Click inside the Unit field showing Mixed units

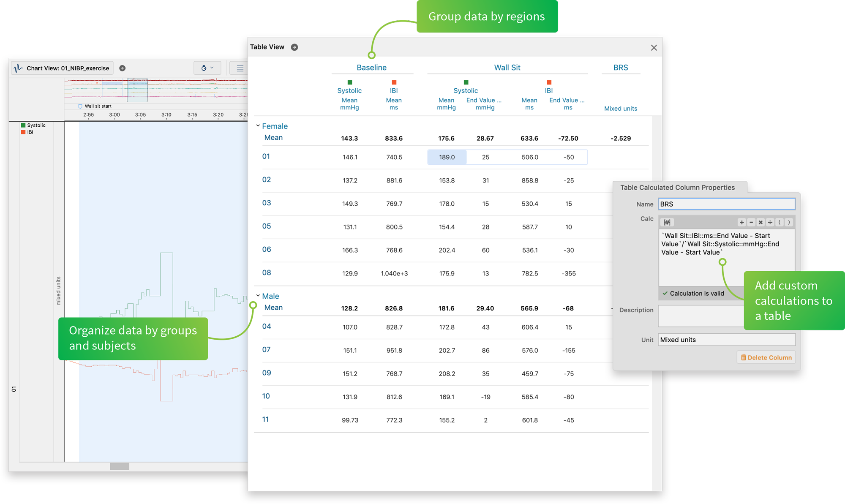pos(726,339)
